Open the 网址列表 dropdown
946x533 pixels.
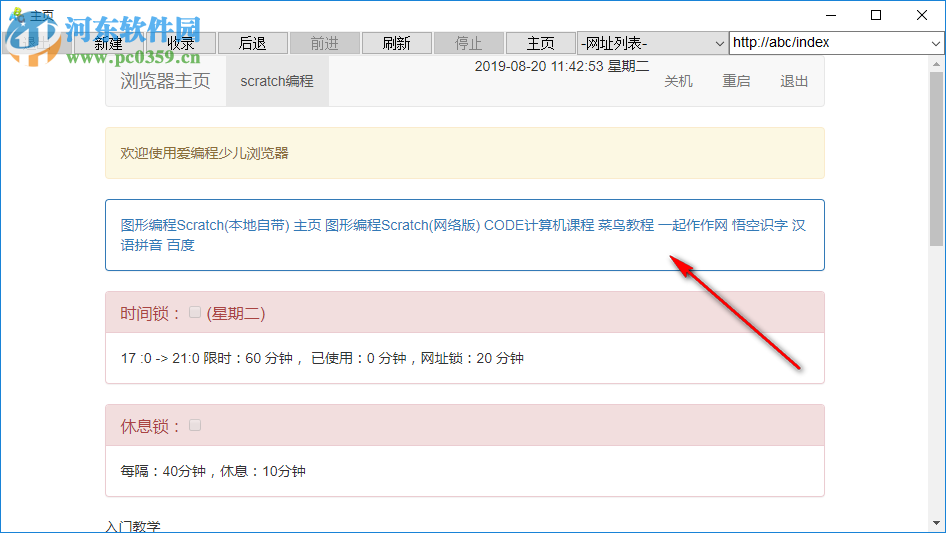pos(652,43)
